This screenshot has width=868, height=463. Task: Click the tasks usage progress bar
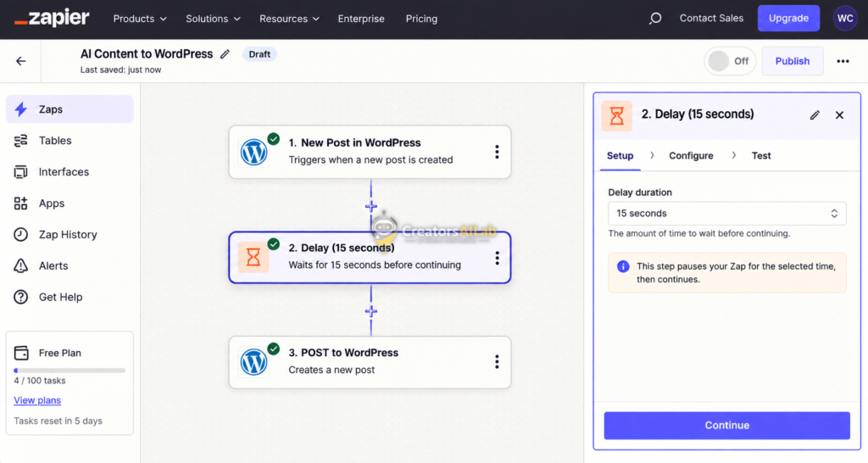(70, 371)
